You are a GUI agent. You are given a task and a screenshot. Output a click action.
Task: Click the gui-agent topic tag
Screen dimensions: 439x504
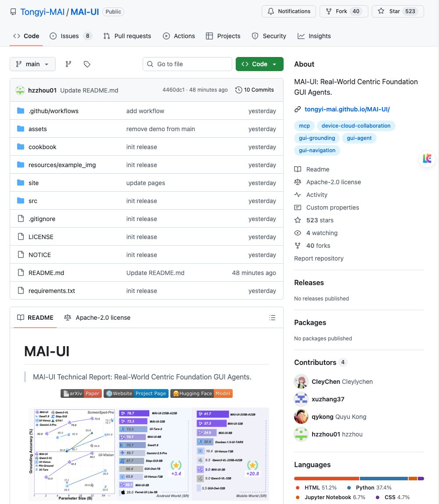point(359,138)
